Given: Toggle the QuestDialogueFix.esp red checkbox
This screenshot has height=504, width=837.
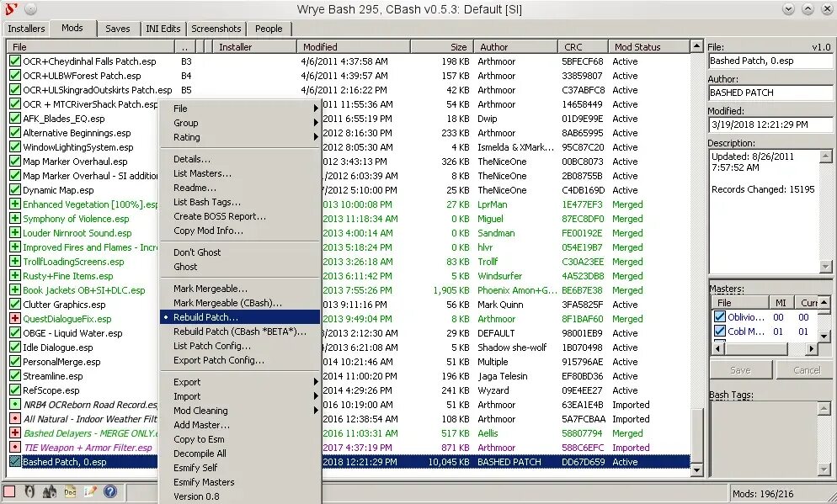Looking at the screenshot, I should pyautogui.click(x=15, y=319).
